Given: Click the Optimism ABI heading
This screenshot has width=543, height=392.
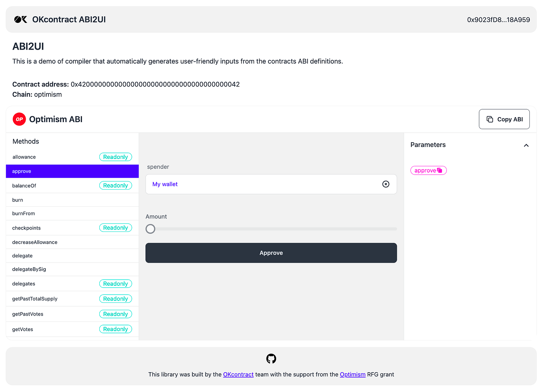Looking at the screenshot, I should (x=56, y=119).
